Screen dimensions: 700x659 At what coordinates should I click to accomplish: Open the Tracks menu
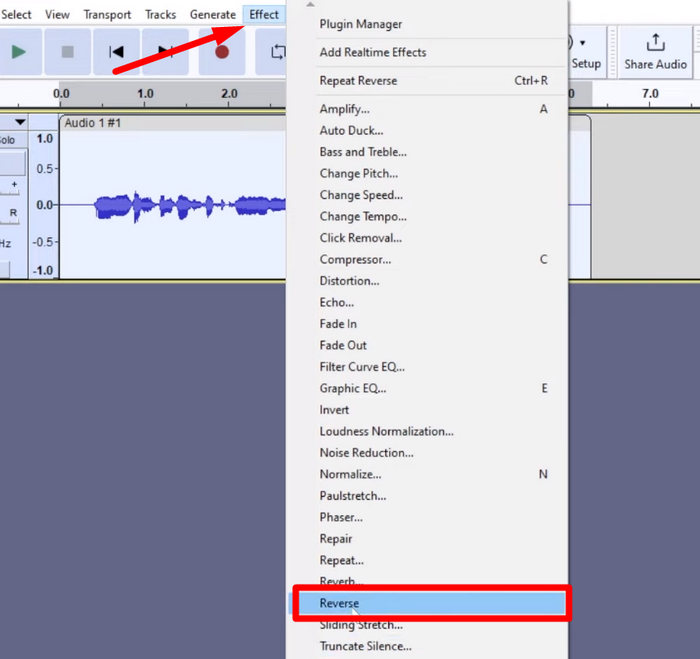tap(160, 15)
